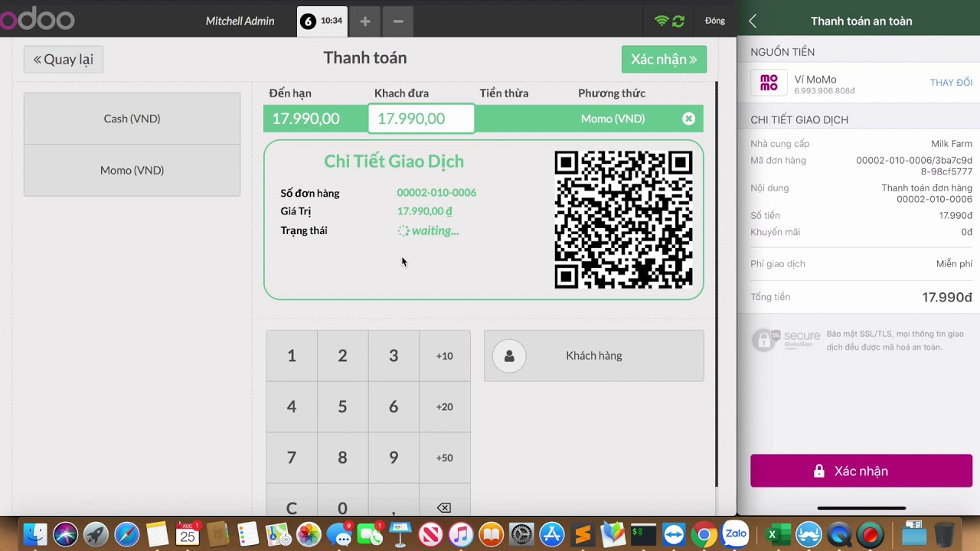Click the sync refresh icon in header

[x=678, y=21]
